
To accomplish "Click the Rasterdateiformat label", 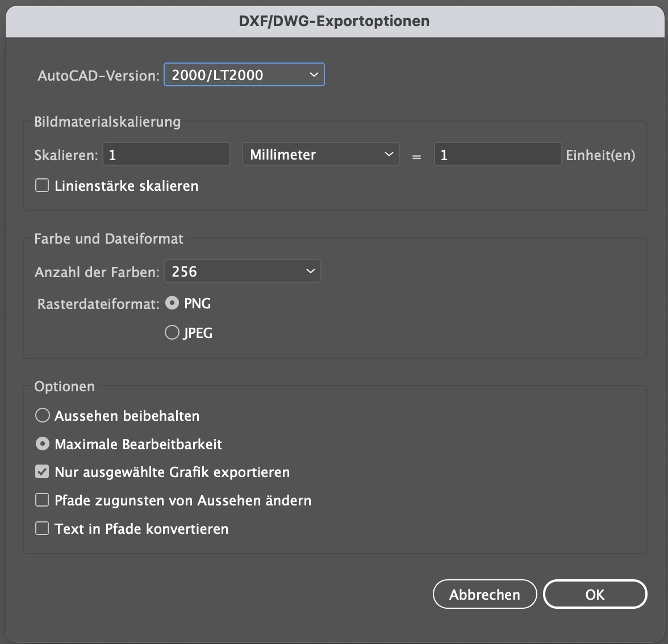I will point(98,304).
